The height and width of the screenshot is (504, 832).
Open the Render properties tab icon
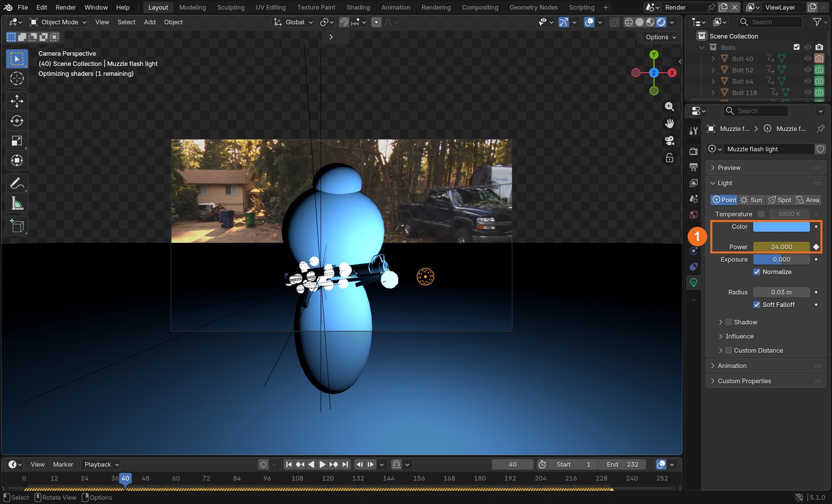click(693, 151)
